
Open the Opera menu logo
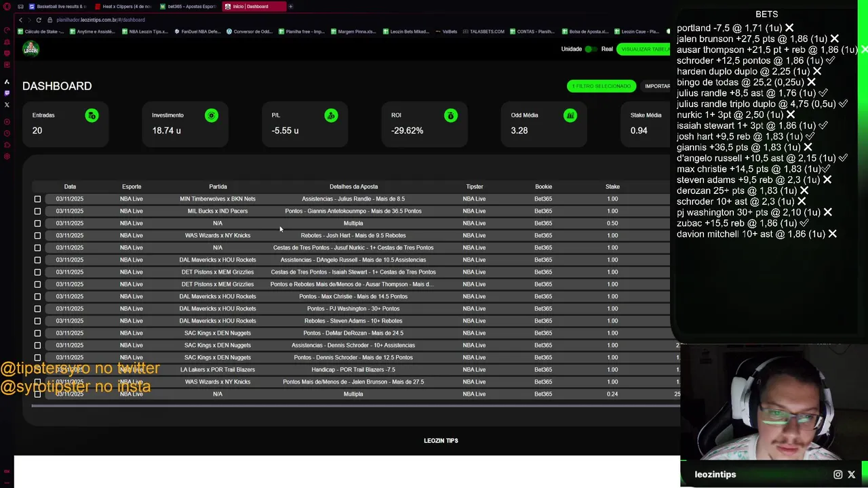click(7, 6)
